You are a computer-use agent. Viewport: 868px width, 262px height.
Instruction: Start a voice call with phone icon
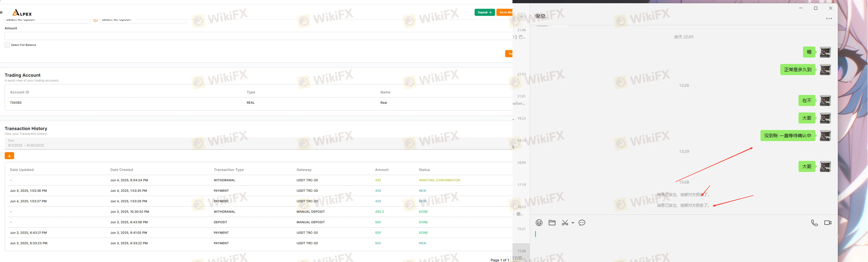(x=814, y=223)
